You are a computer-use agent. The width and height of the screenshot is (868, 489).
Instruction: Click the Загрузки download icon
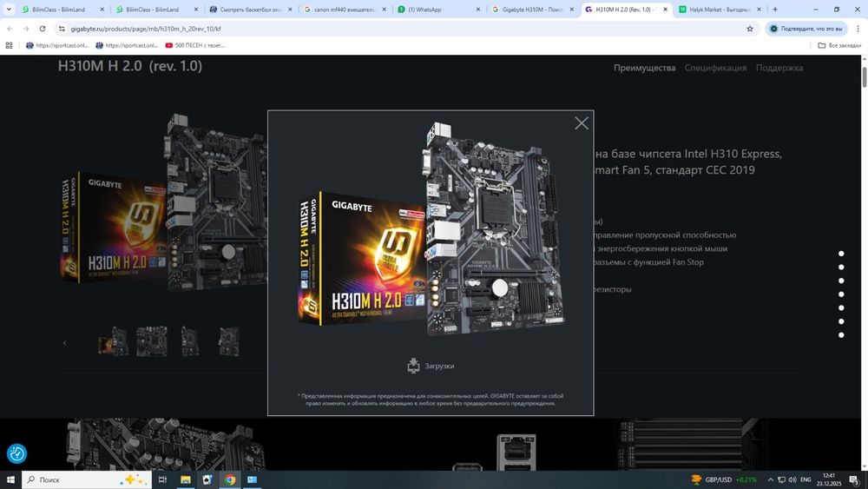tap(413, 366)
